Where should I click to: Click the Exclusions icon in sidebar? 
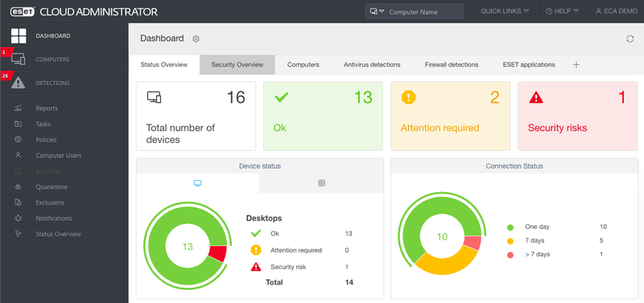click(18, 203)
